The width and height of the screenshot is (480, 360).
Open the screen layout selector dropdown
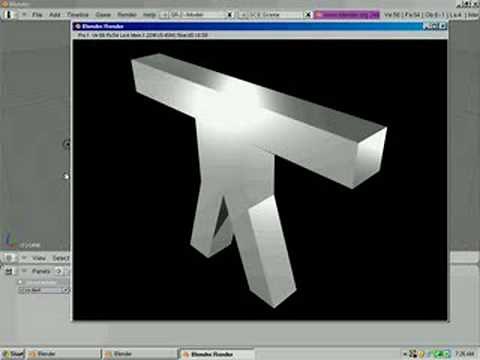165,15
